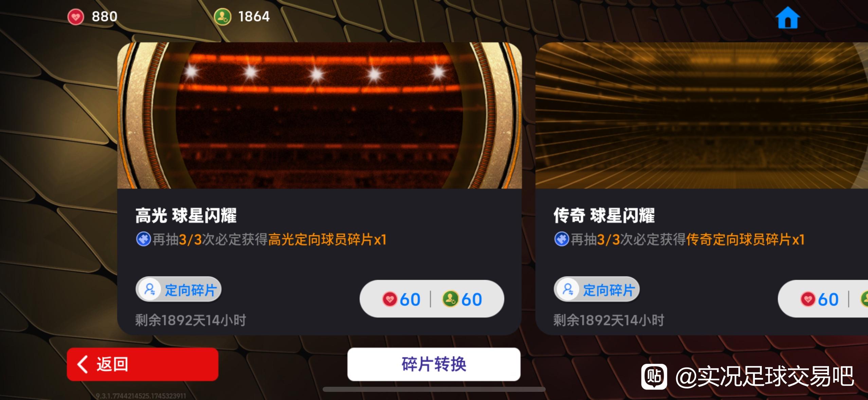Tap the player icon in the 传奇 定向碎片 button

coord(568,289)
